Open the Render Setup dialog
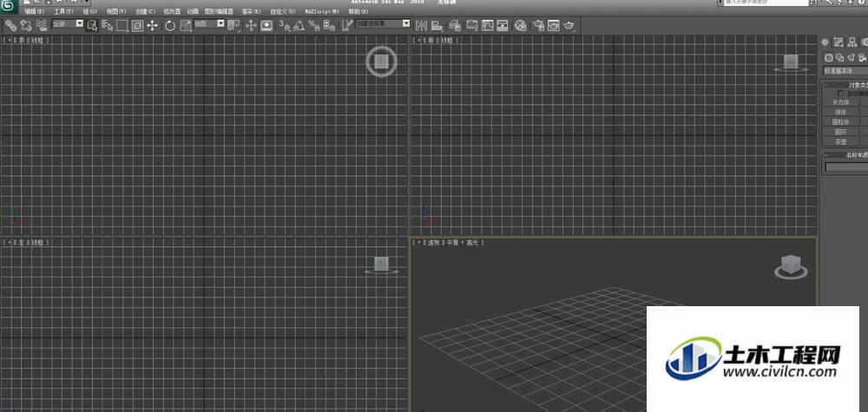Viewport: 868px width, 412px height. (x=538, y=25)
